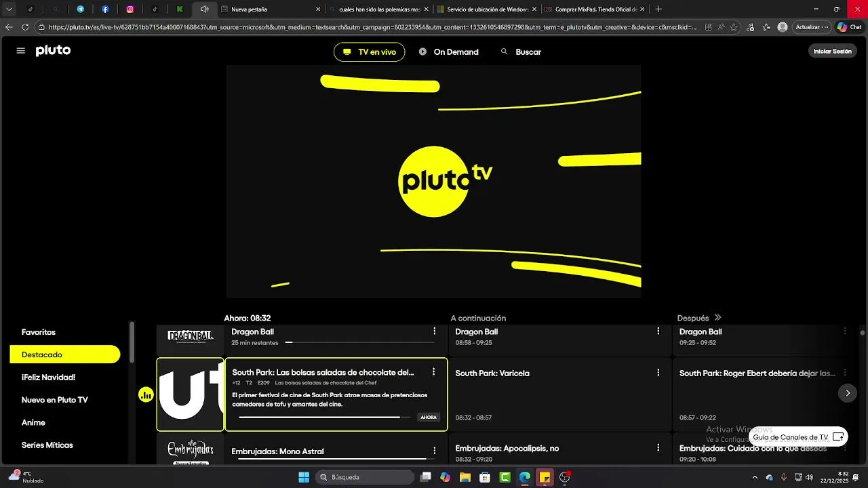The width and height of the screenshot is (868, 488).
Task: Open Windows Start menu
Action: click(x=304, y=477)
